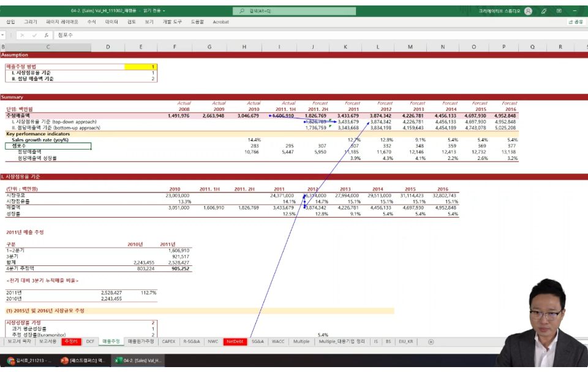Select the 3분기 value 921,517
This screenshot has width=588, height=372.
(175, 256)
